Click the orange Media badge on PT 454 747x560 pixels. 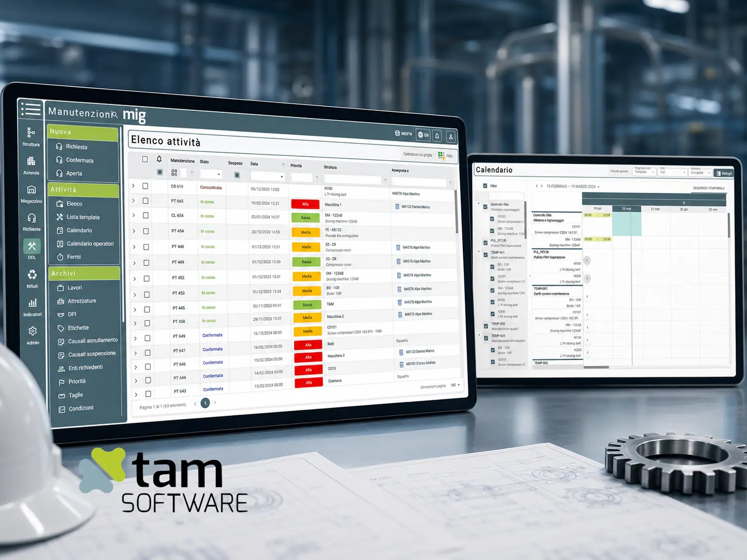pyautogui.click(x=306, y=233)
